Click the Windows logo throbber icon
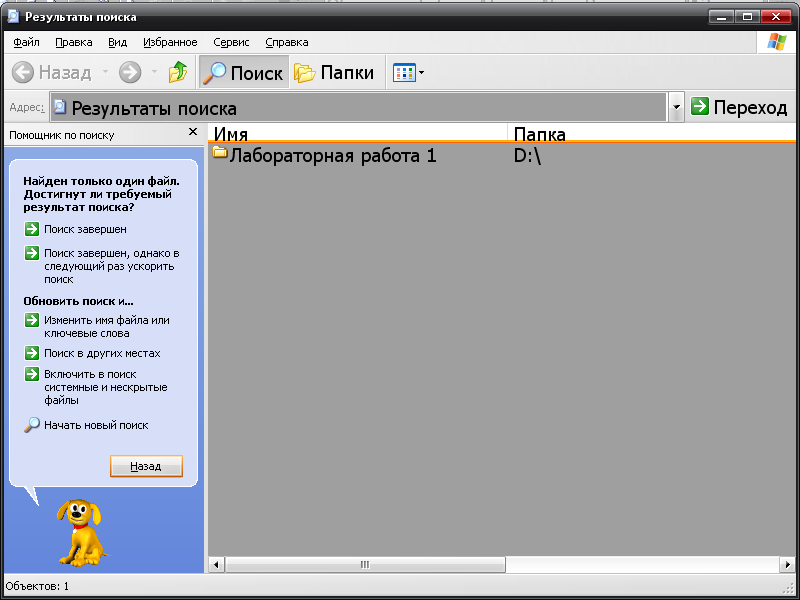The height and width of the screenshot is (600, 800). click(x=777, y=42)
